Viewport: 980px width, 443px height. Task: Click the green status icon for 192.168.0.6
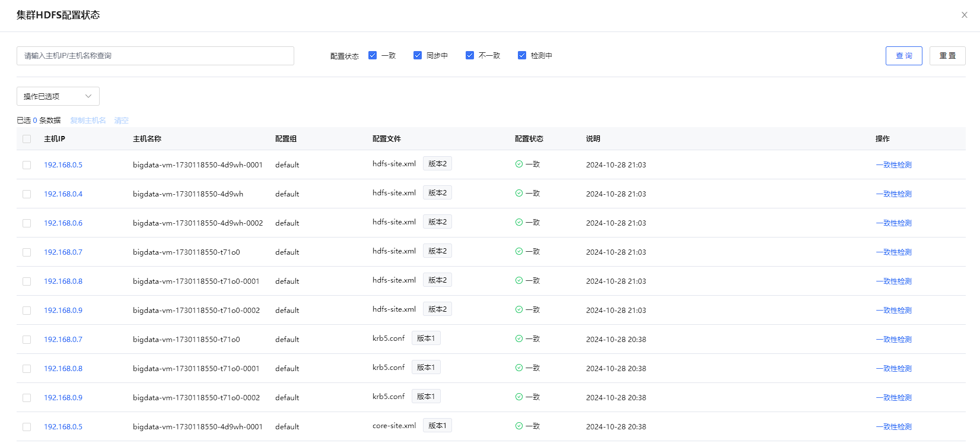(519, 222)
